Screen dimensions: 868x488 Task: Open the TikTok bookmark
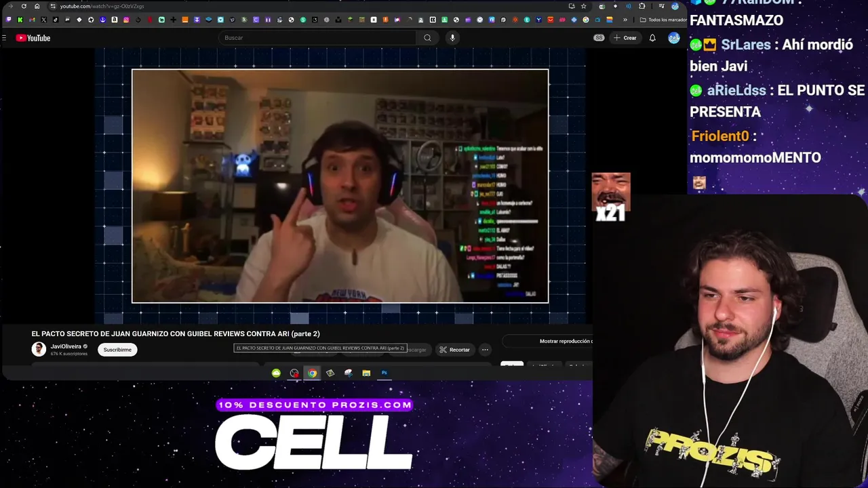pos(55,20)
